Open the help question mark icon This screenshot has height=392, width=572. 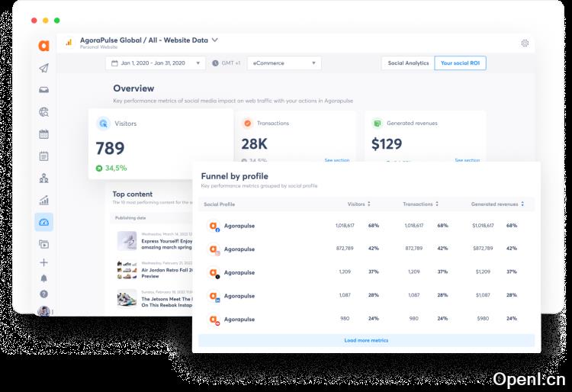(43, 294)
